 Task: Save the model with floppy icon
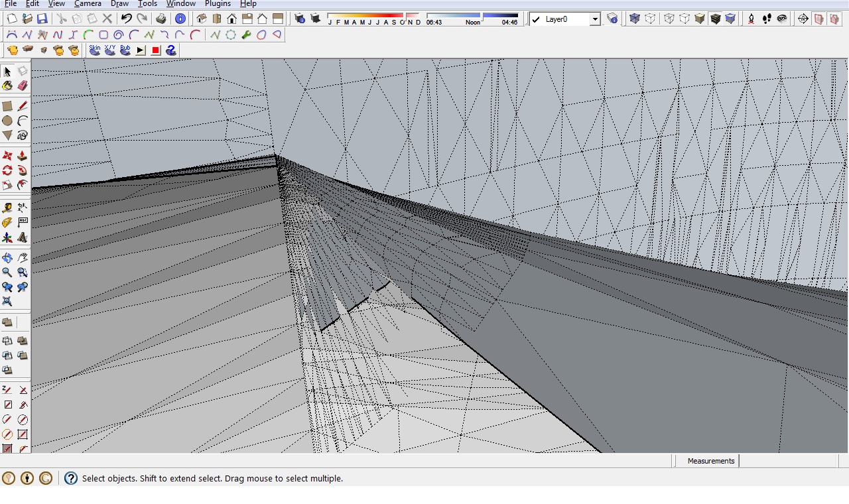(x=42, y=19)
